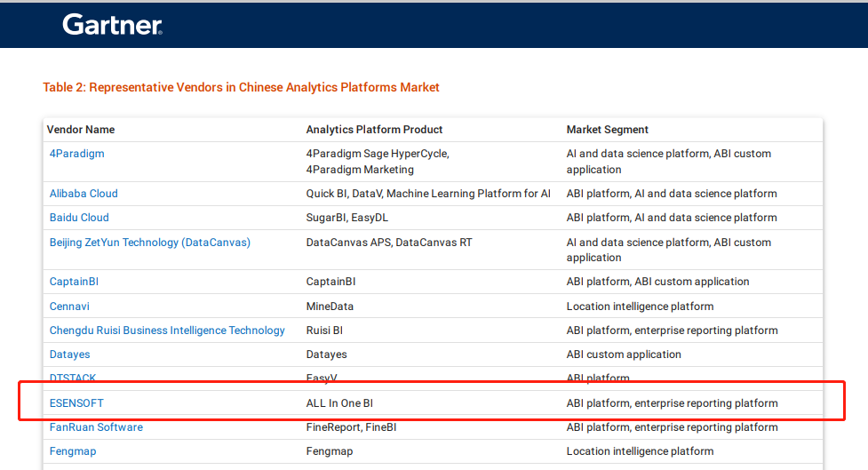The image size is (868, 470).
Task: Select the Datayes vendor link
Action: [x=70, y=354]
